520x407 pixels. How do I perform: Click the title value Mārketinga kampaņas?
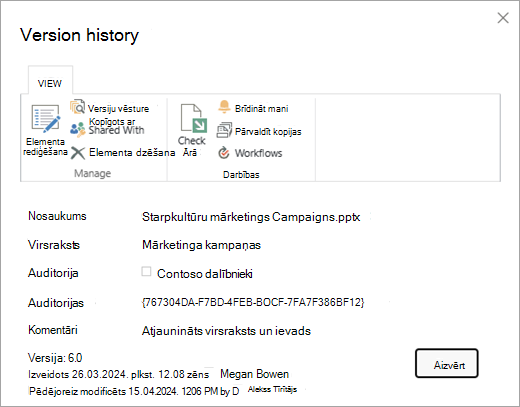(201, 245)
